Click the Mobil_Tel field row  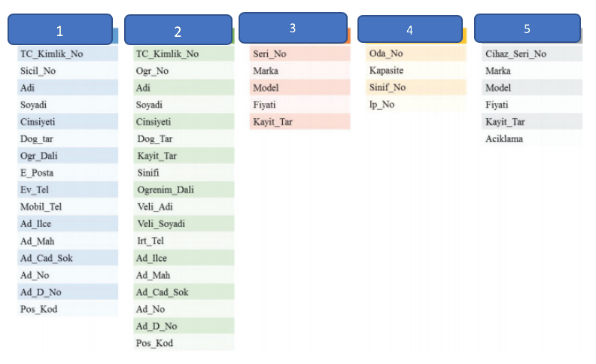pos(68,207)
